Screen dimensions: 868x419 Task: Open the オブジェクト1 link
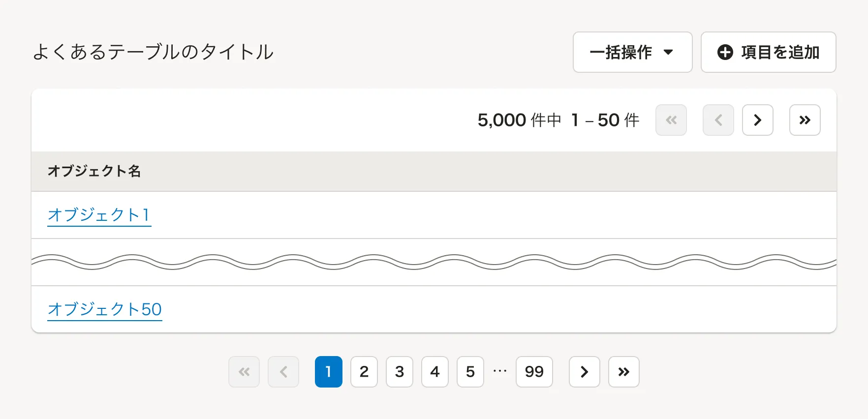tap(99, 215)
